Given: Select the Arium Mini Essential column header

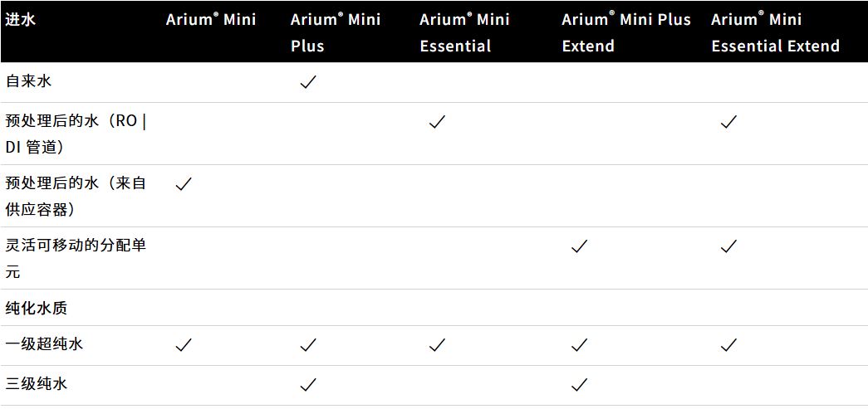Looking at the screenshot, I should click(x=465, y=32).
